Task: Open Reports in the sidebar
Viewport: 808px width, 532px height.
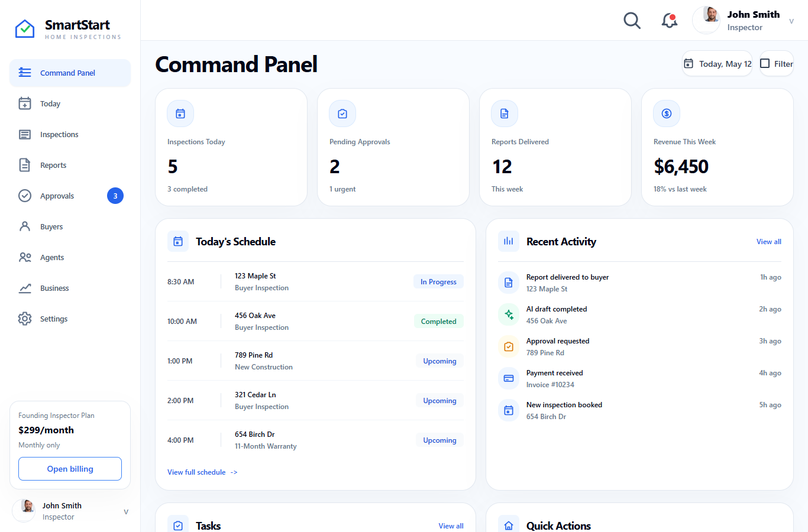Action: click(70, 165)
